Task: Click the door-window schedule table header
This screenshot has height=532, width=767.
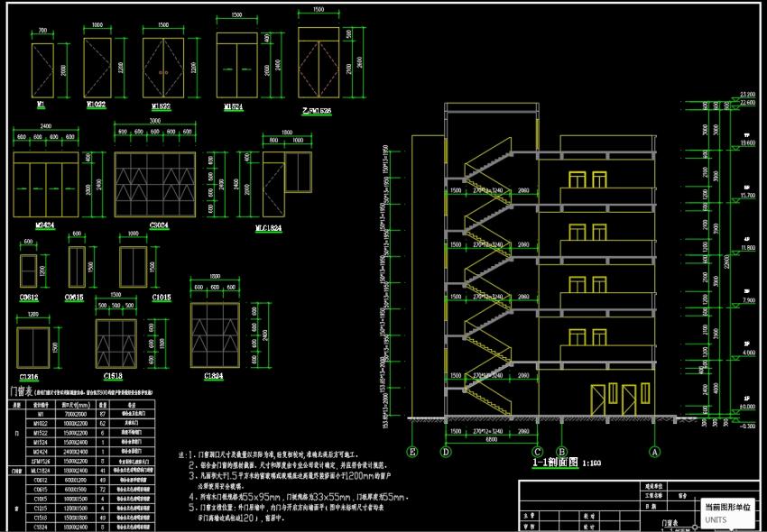Action: pyautogui.click(x=22, y=392)
